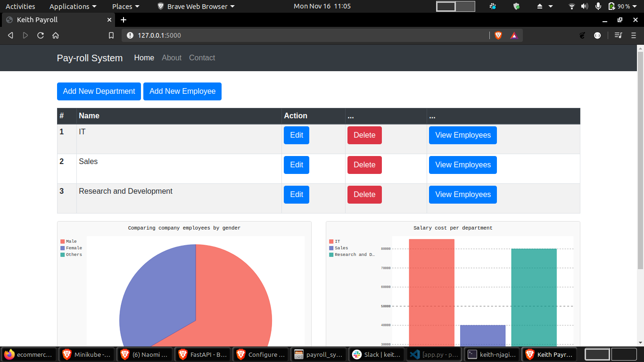Switch to keith-njagi terminal window in taskbar
The height and width of the screenshot is (362, 644).
[x=493, y=354]
